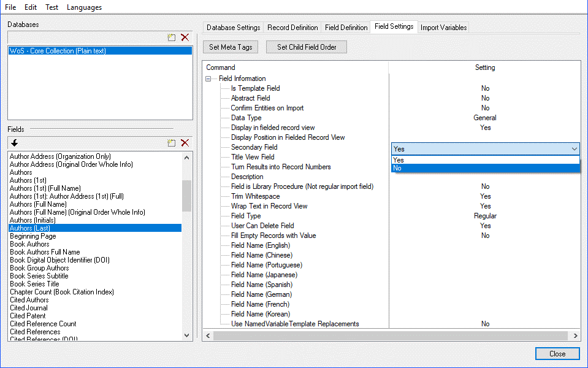Click the red X to delete selected field
This screenshot has width=588, height=368.
coord(185,142)
